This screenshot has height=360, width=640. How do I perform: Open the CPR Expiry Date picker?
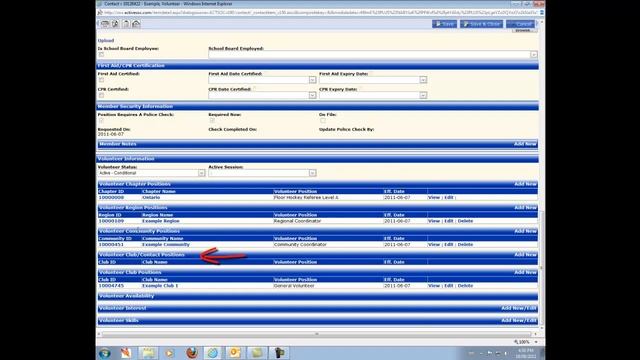[423, 95]
